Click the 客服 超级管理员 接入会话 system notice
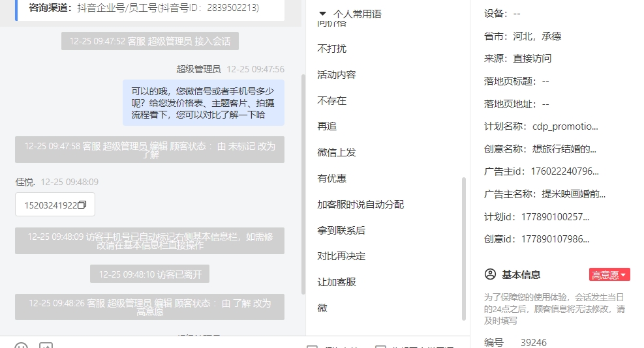 tap(150, 41)
